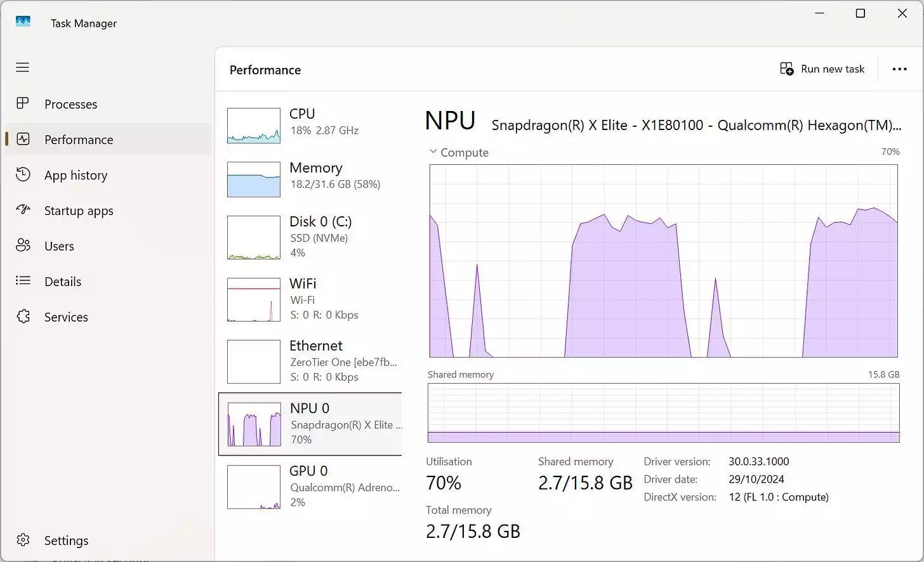This screenshot has height=562, width=924.
Task: Click the NPU Compute utilisation graph
Action: 663,261
